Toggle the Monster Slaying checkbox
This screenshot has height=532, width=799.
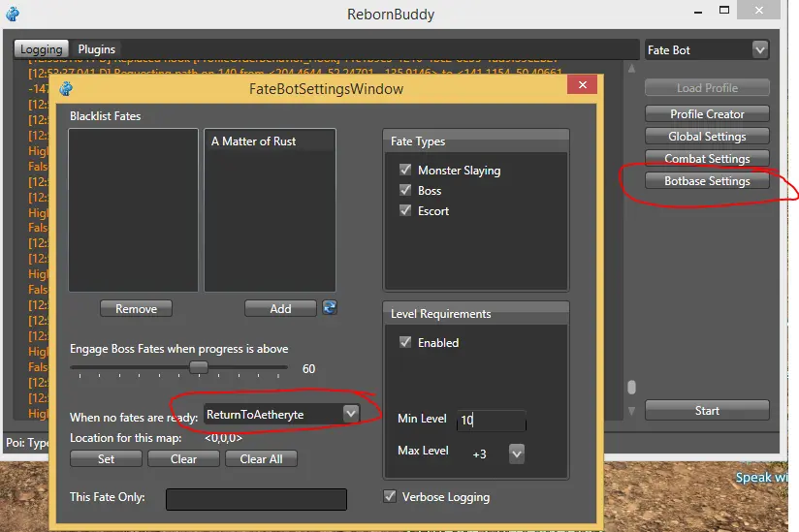(405, 170)
